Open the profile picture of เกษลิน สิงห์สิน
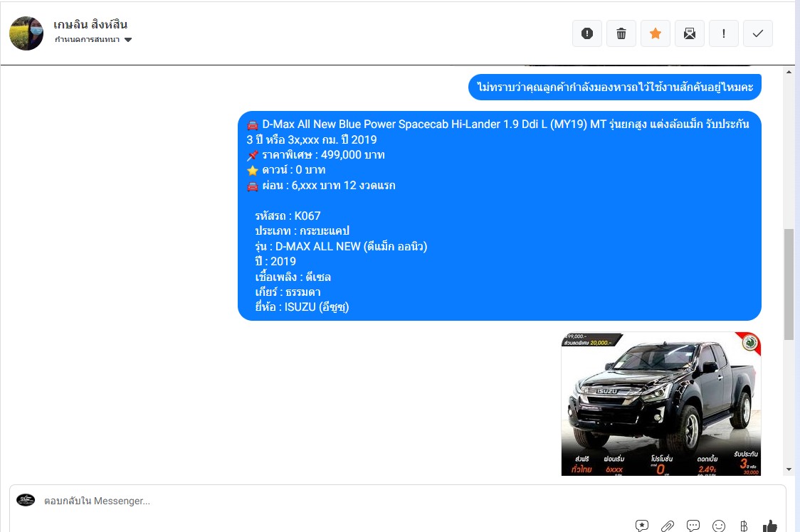800x532 pixels. [x=26, y=33]
